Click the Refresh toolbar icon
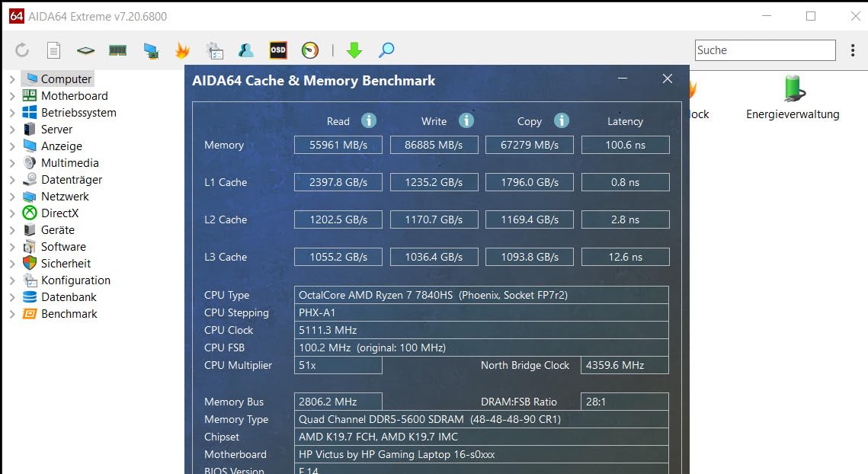868x474 pixels. (22, 50)
